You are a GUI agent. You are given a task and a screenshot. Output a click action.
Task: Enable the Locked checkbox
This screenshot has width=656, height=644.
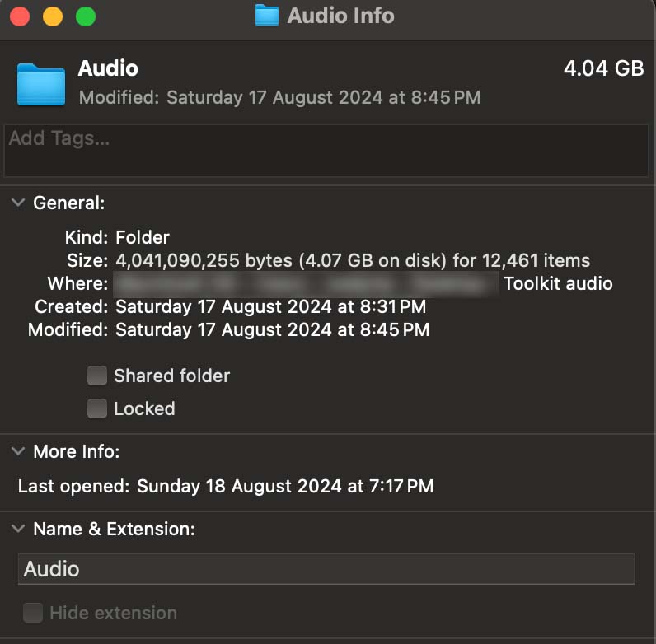pos(97,408)
